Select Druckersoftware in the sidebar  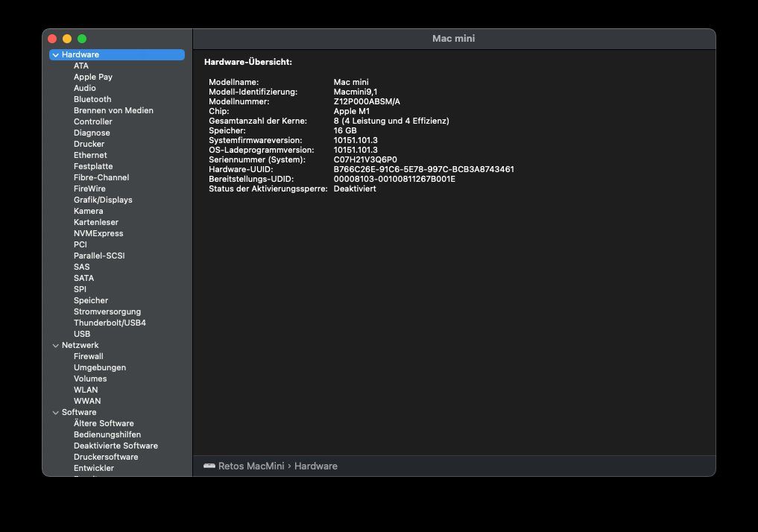pos(106,457)
